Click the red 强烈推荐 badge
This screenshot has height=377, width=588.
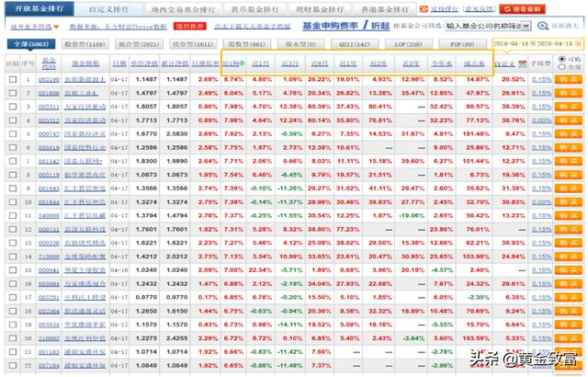[x=190, y=27]
